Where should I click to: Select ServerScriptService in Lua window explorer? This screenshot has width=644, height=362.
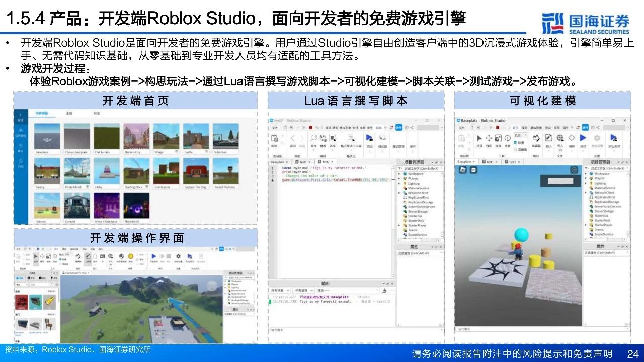tap(421, 207)
